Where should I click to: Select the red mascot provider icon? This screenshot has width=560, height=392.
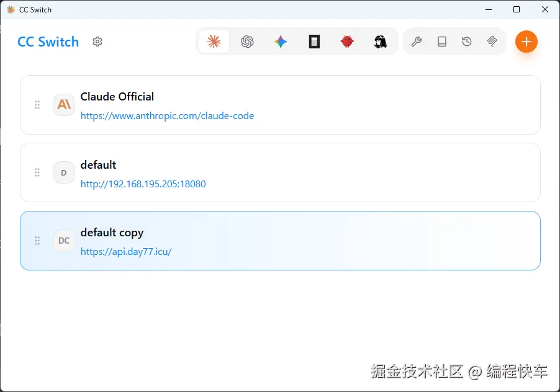click(346, 41)
